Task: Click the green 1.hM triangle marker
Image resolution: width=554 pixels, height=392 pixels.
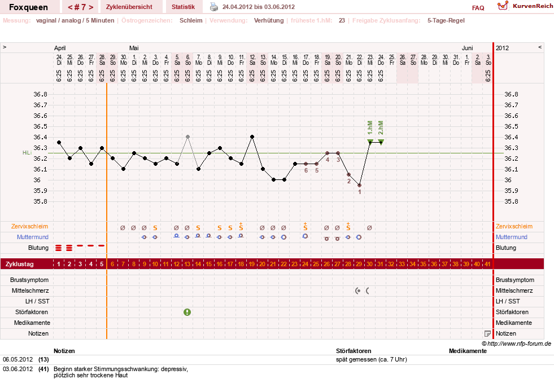Action: (x=370, y=142)
